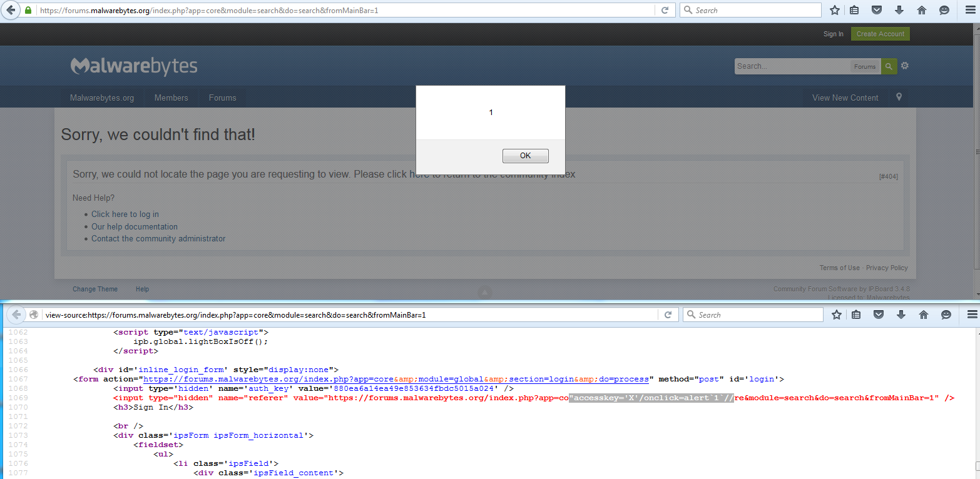
Task: Show bookmarks list in view-source window
Action: pos(857,315)
